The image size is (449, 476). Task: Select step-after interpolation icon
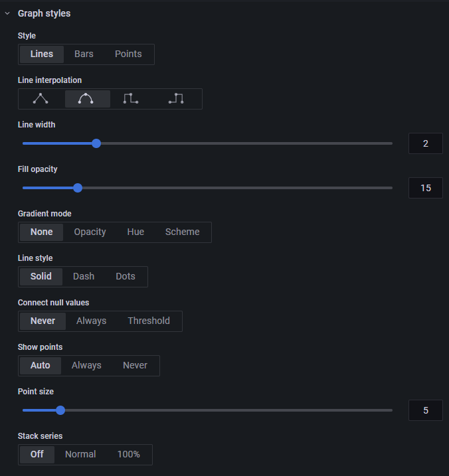[x=176, y=99]
